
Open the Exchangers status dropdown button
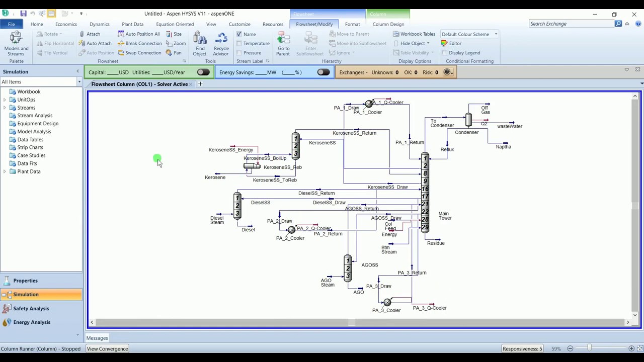(x=448, y=72)
